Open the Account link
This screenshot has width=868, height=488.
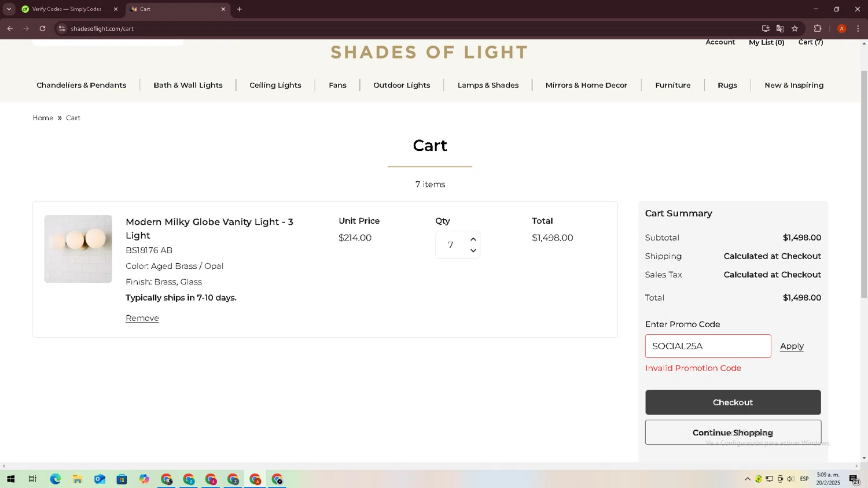click(x=720, y=42)
